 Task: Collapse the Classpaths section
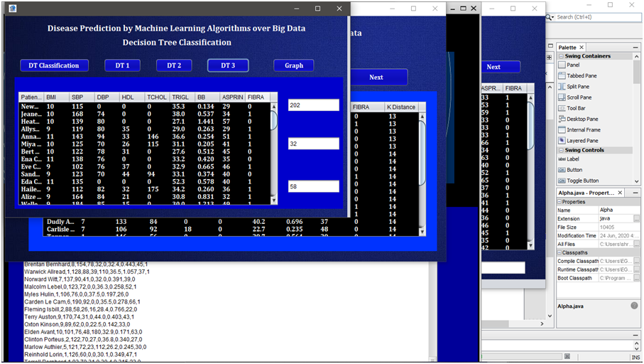point(560,252)
